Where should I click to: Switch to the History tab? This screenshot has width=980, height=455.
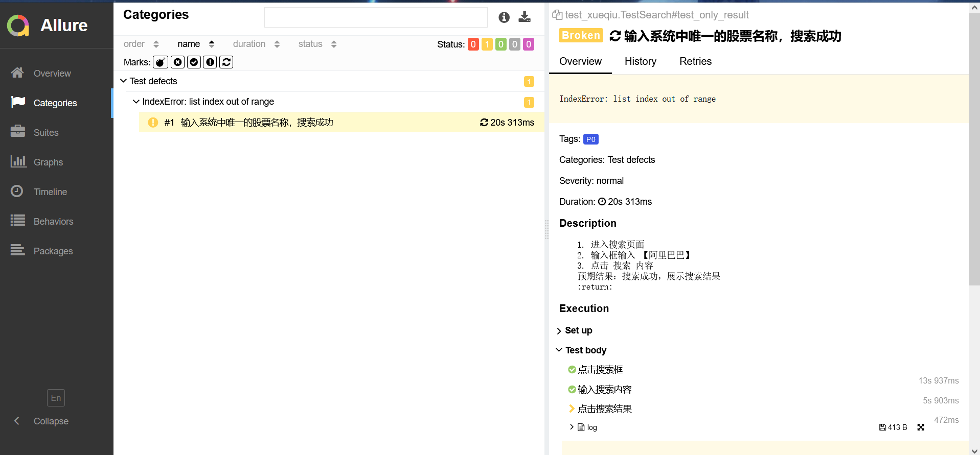click(x=641, y=61)
